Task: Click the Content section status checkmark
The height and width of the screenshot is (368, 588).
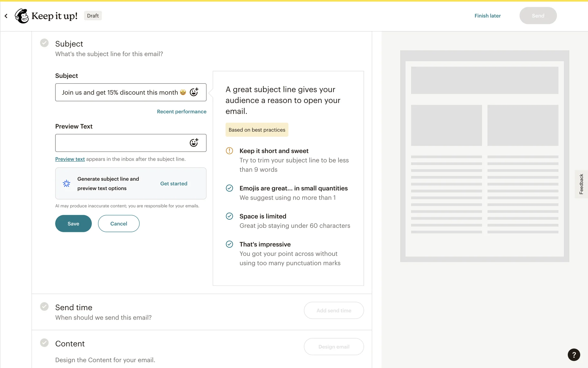Action: click(x=44, y=343)
